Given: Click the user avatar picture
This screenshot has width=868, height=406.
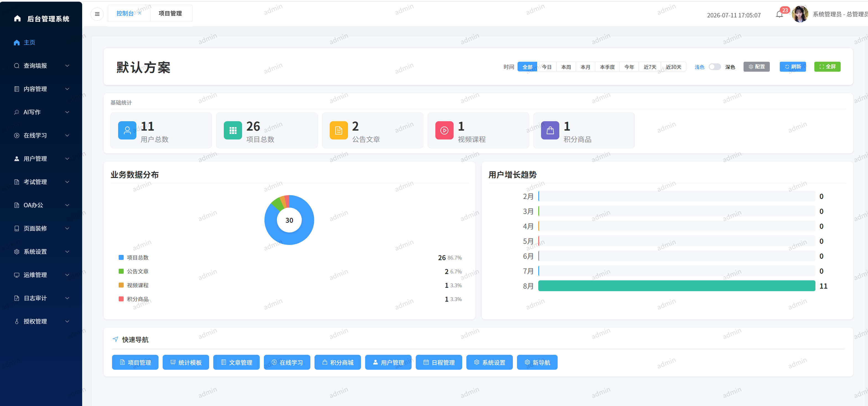Looking at the screenshot, I should (x=800, y=14).
